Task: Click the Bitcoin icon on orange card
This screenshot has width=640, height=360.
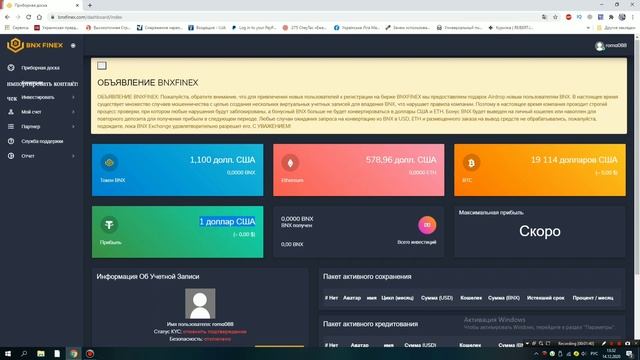Action: [x=471, y=163]
